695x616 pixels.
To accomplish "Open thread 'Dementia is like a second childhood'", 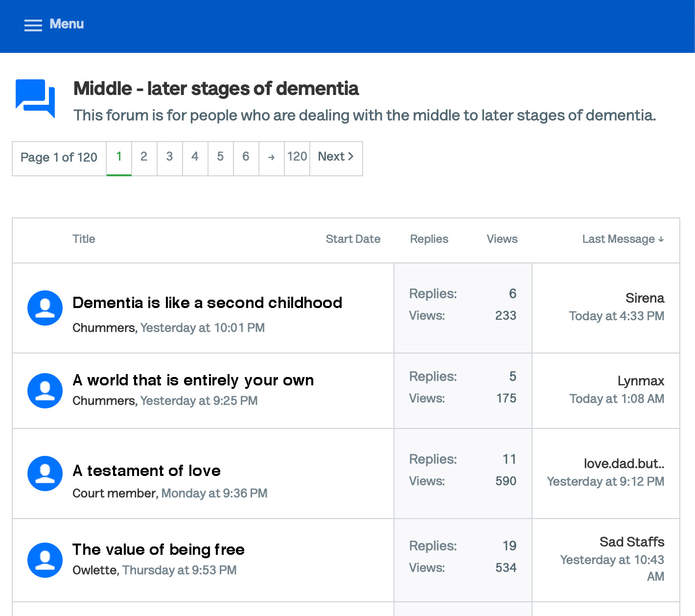I will pos(207,303).
